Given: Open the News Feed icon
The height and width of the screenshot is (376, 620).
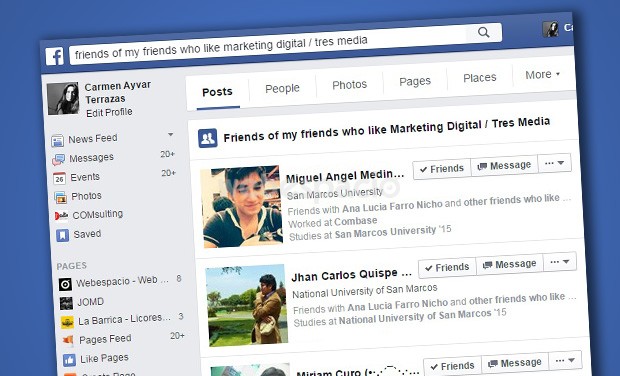Looking at the screenshot, I should [x=57, y=140].
